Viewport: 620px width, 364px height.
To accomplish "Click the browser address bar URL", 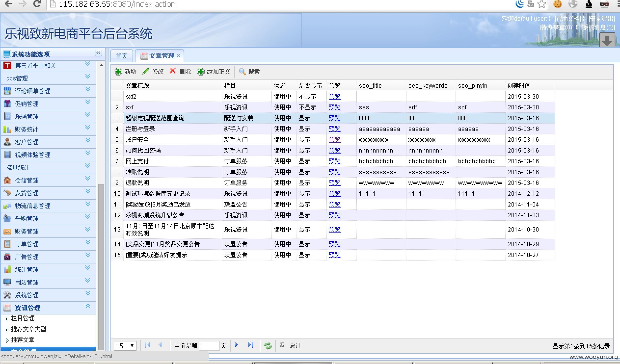I will pos(117,4).
